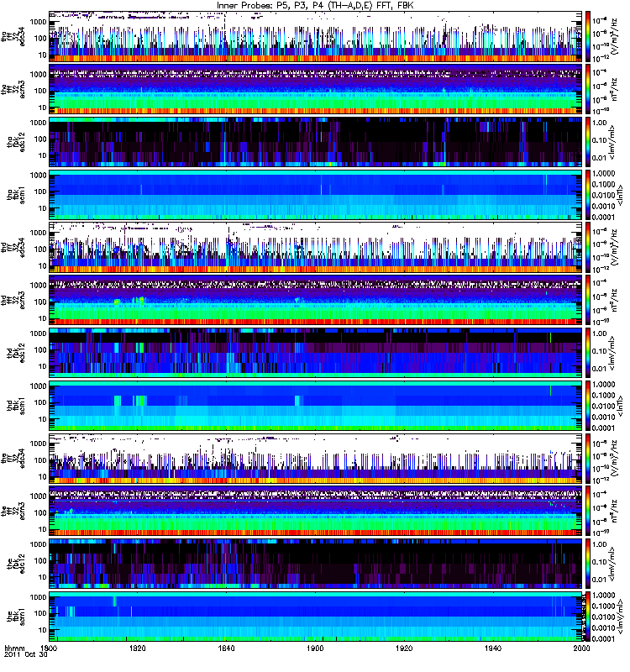Click the the fff scm3 spectrogram panel
This screenshot has height=672, width=630.
pyautogui.click(x=316, y=511)
